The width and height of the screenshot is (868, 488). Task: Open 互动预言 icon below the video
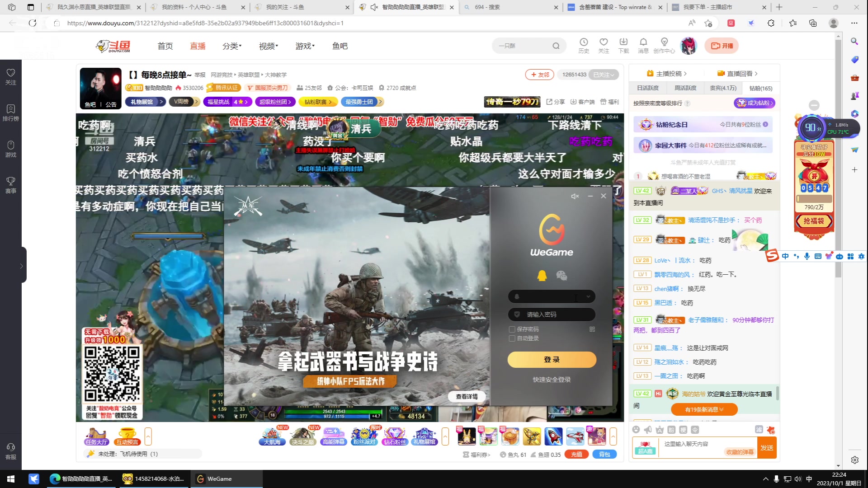127,436
